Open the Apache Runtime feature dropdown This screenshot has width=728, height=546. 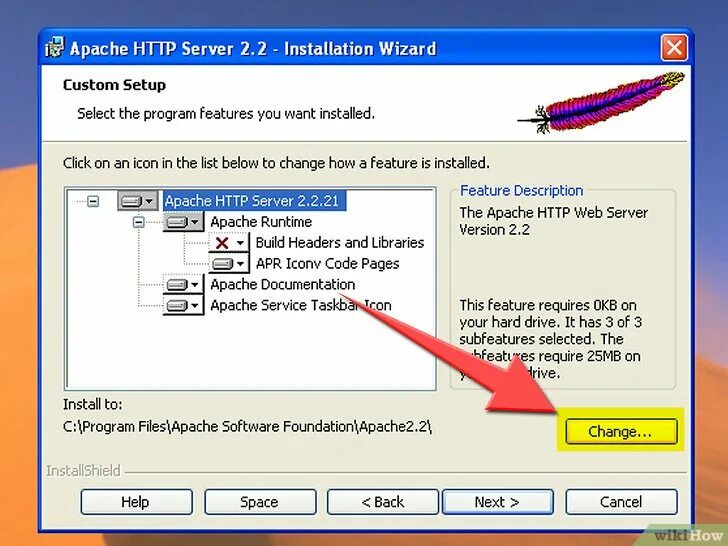point(183,222)
